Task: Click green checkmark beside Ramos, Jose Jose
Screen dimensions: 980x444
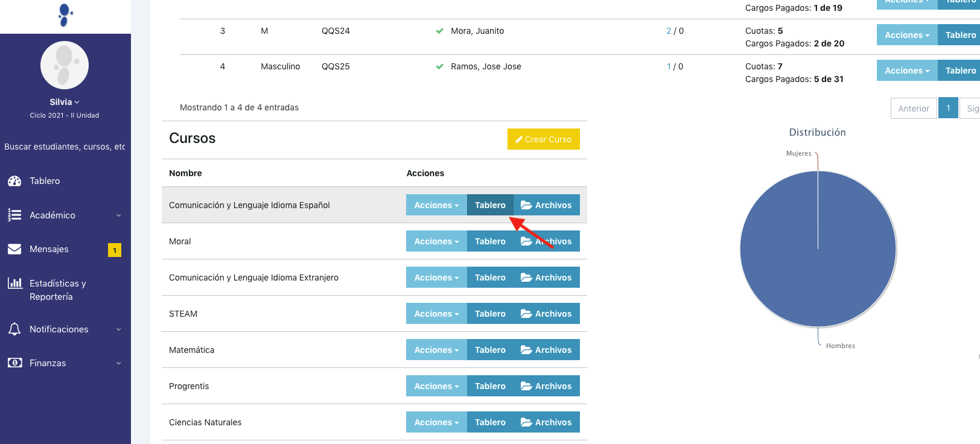Action: [x=440, y=66]
